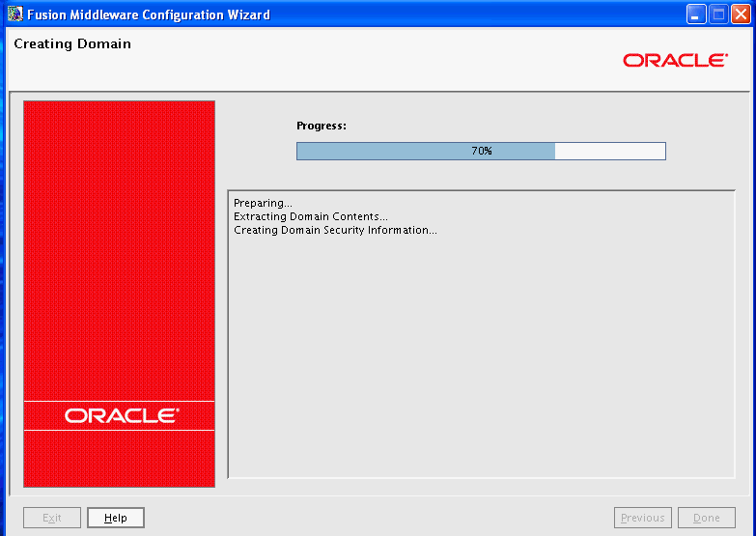Close the Configuration Wizard window
The width and height of the screenshot is (756, 536).
[x=741, y=14]
